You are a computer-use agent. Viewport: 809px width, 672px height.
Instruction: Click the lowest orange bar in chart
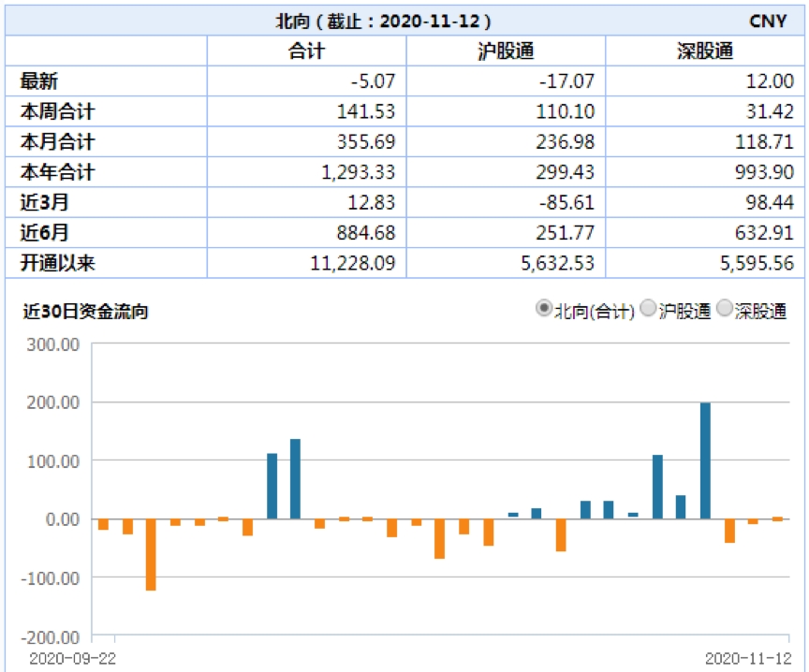[151, 554]
